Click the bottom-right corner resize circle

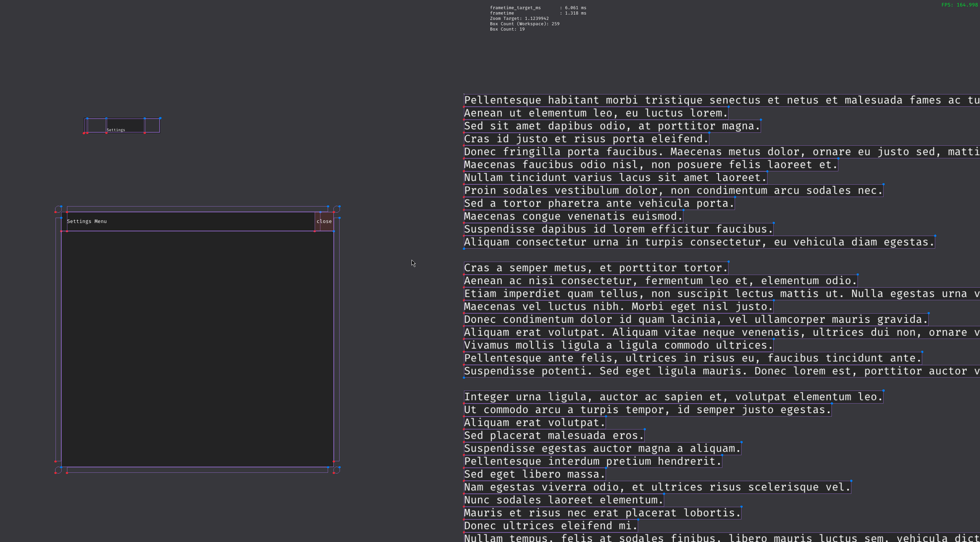[x=336, y=470]
